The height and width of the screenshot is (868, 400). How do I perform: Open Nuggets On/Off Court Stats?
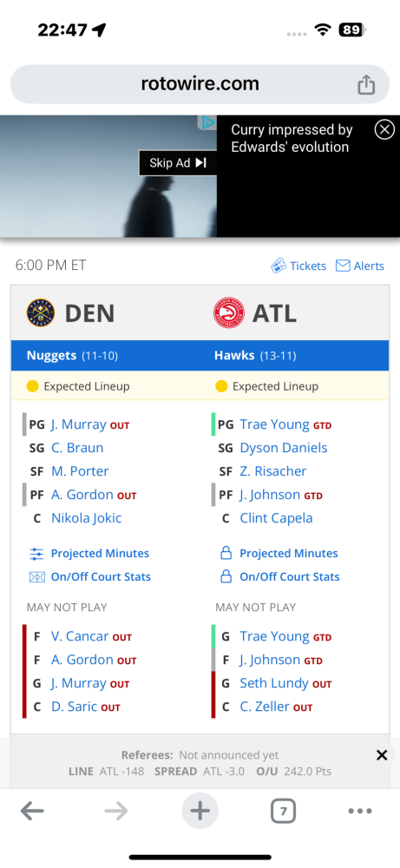pyautogui.click(x=89, y=577)
